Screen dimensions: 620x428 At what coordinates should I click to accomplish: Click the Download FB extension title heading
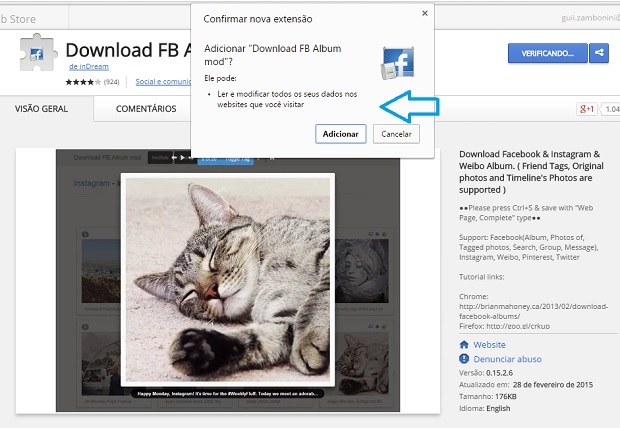coord(128,50)
